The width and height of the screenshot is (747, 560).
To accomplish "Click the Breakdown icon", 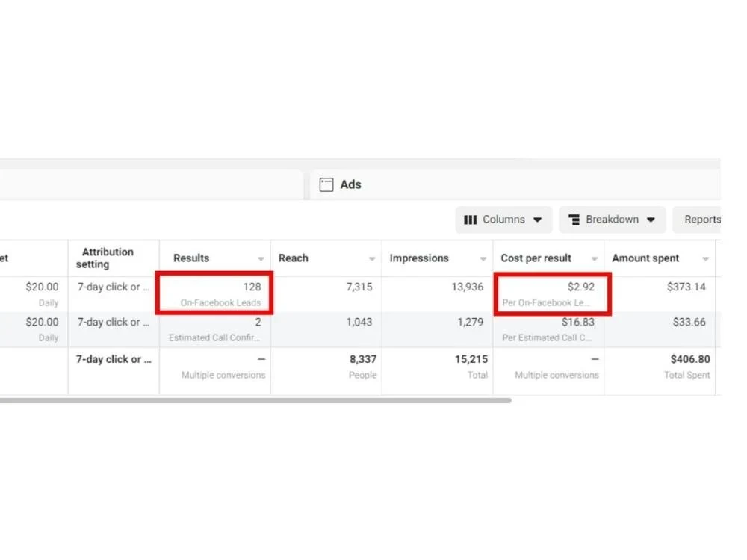I will [574, 220].
